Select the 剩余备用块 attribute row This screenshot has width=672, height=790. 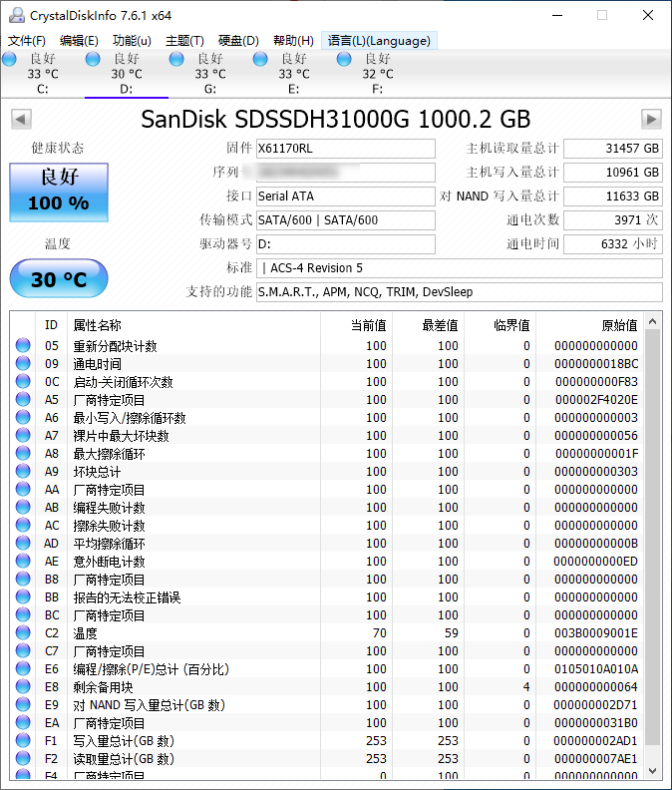(327, 687)
